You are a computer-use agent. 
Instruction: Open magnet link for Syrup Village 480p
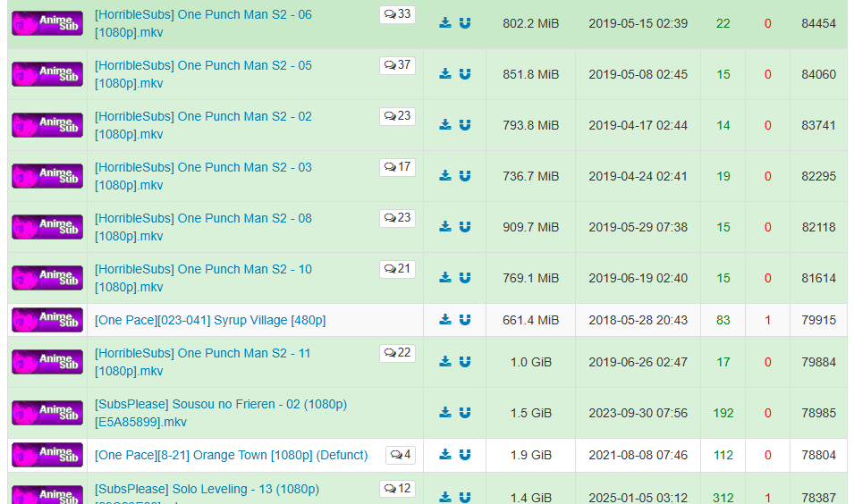(465, 320)
